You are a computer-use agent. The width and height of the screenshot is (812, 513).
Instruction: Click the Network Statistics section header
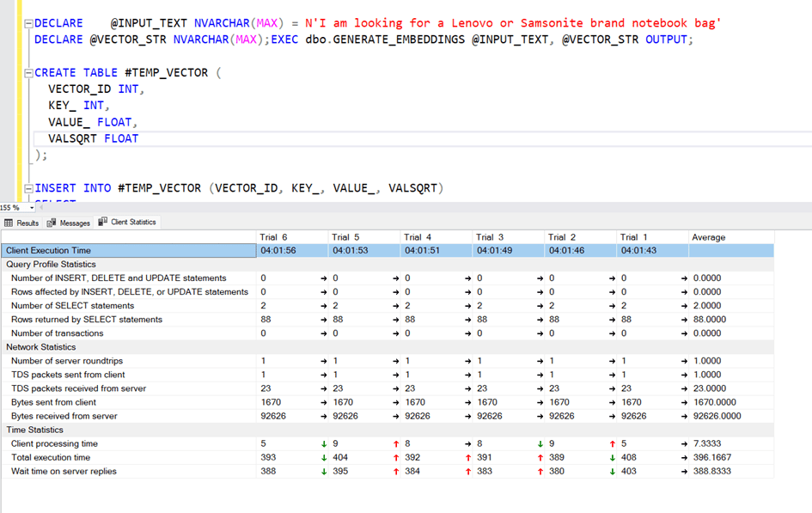tap(41, 347)
